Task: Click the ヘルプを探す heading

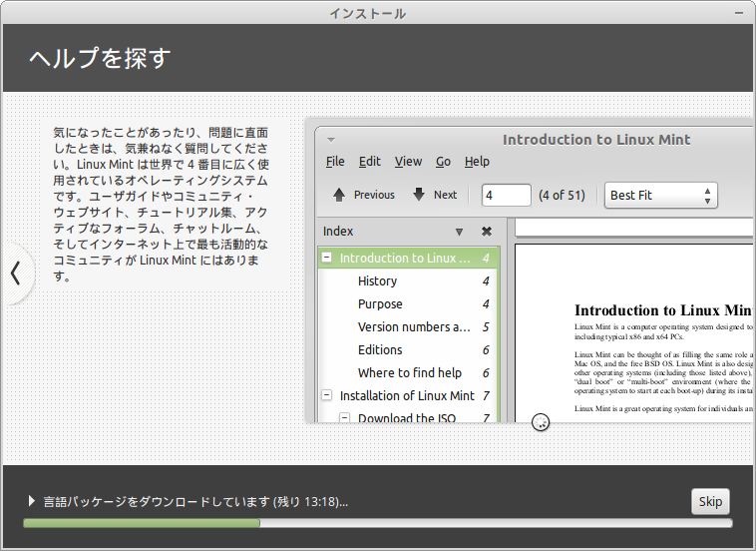Action: [x=100, y=58]
